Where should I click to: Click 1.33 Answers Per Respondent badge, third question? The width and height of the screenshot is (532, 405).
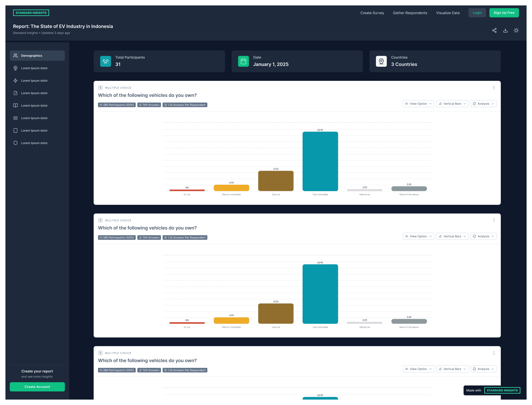pos(185,370)
